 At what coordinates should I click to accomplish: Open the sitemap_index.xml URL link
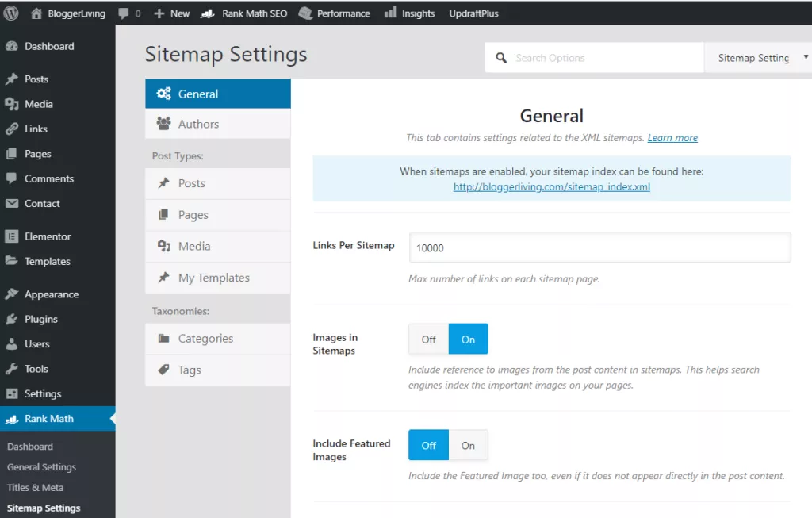552,187
